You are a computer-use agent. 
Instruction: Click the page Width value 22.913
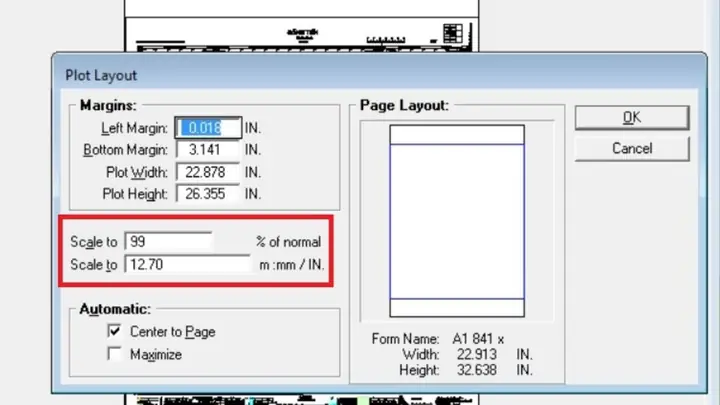tap(477, 354)
